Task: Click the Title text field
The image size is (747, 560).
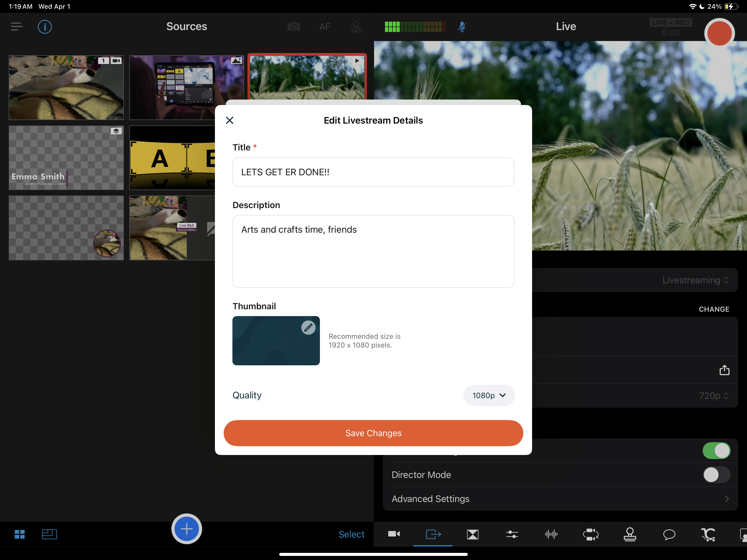Action: point(373,172)
